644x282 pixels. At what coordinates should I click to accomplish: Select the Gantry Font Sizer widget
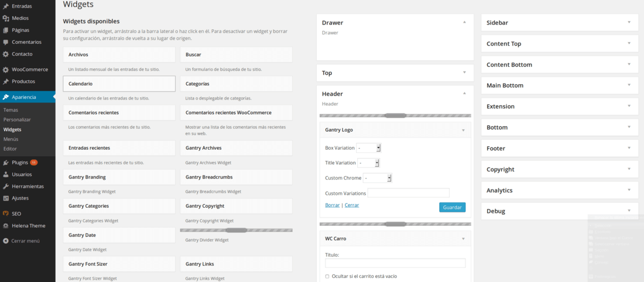pyautogui.click(x=119, y=264)
